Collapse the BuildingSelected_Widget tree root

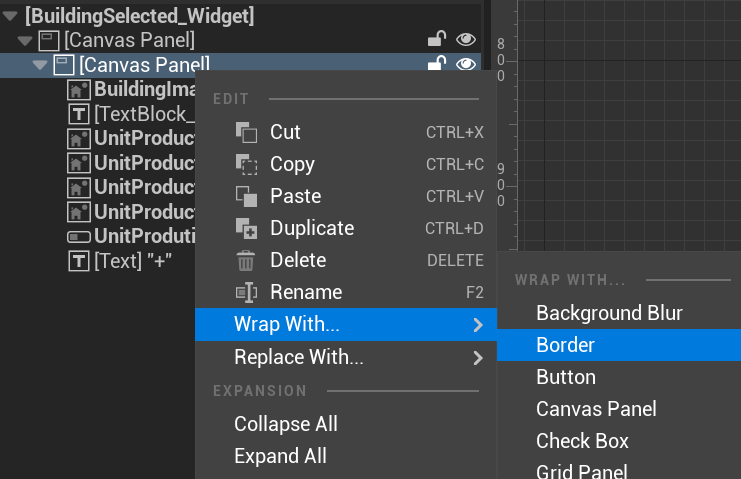9,16
